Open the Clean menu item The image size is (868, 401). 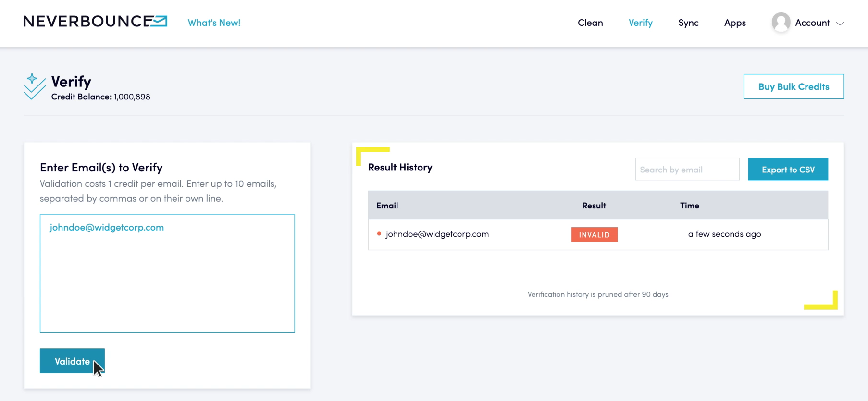pos(590,23)
